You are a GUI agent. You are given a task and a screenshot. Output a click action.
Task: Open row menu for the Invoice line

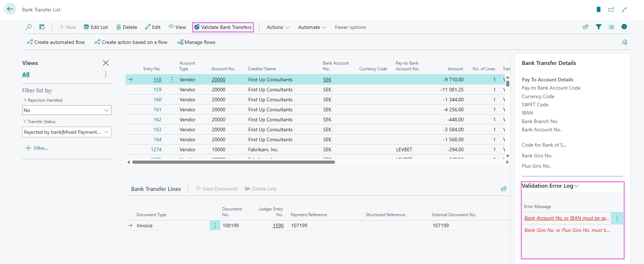215,225
